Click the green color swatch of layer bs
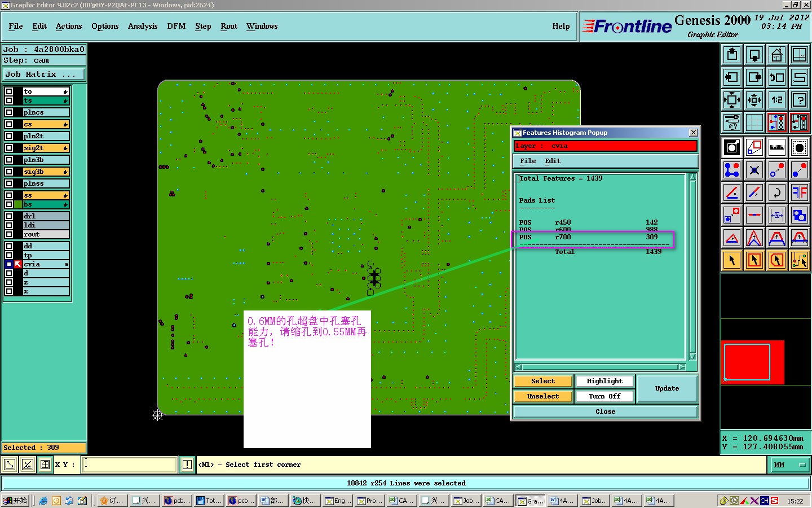 coord(18,204)
